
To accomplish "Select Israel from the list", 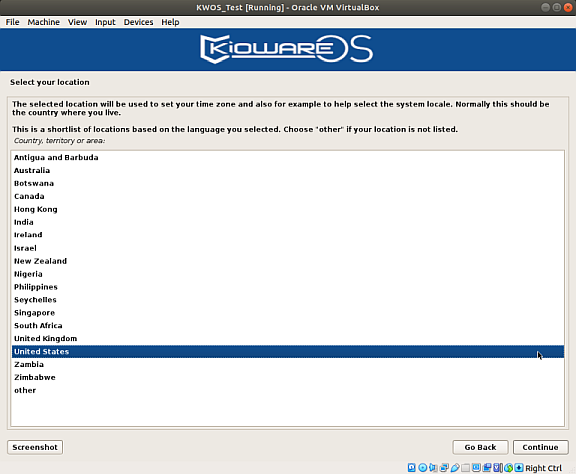I will (288, 248).
